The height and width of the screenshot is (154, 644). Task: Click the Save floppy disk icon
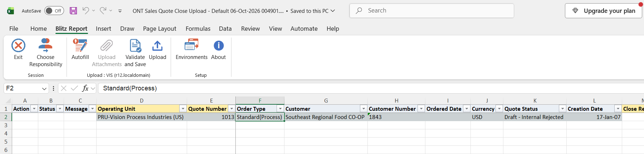tap(73, 11)
